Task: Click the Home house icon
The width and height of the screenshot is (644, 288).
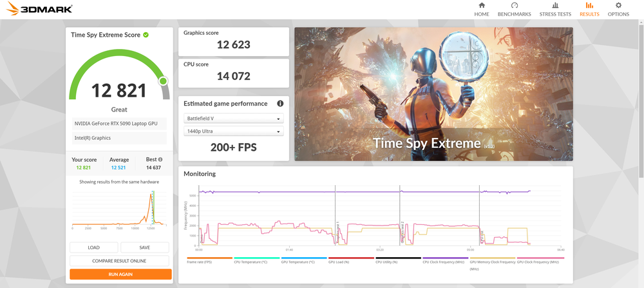Action: click(x=482, y=5)
